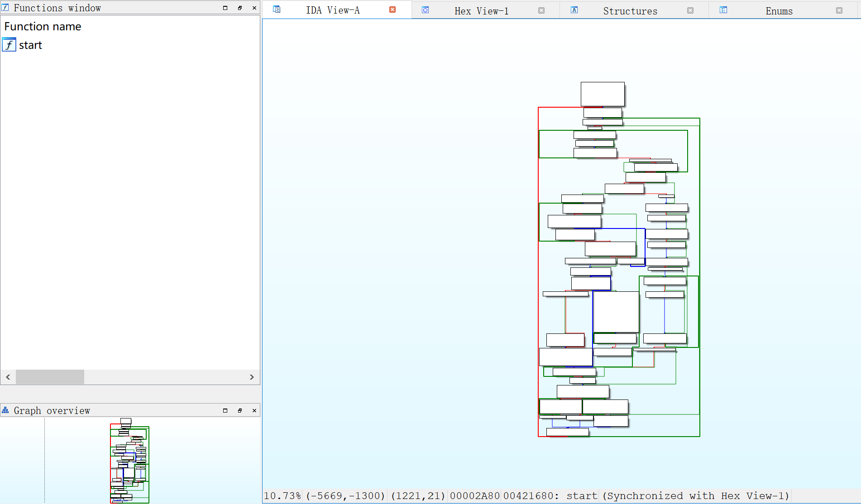
Task: Close the Hex View-1 tab
Action: 541,10
